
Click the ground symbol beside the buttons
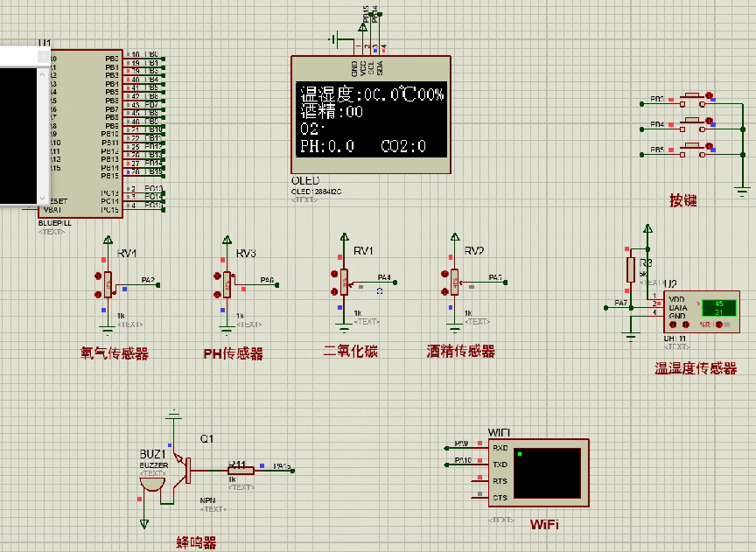(742, 191)
